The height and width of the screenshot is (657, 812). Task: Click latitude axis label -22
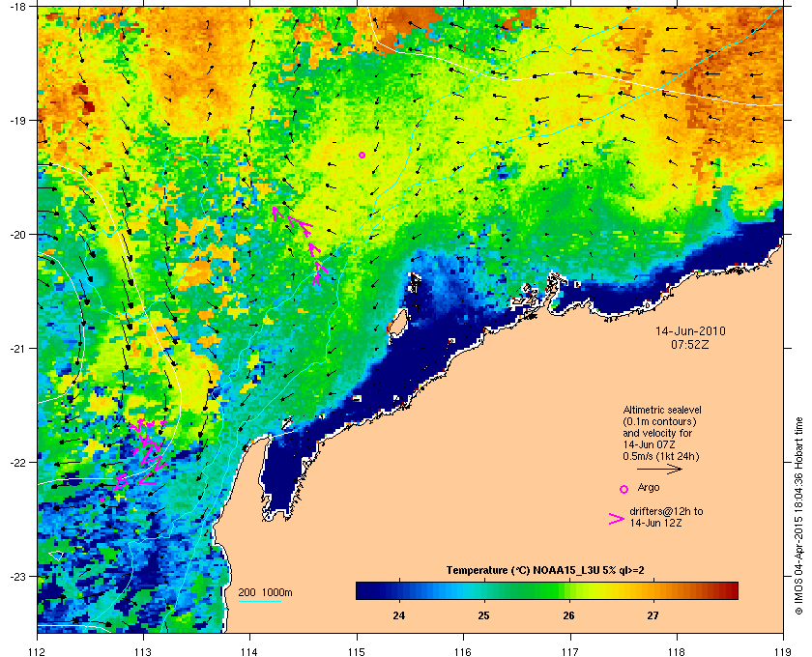pos(17,462)
